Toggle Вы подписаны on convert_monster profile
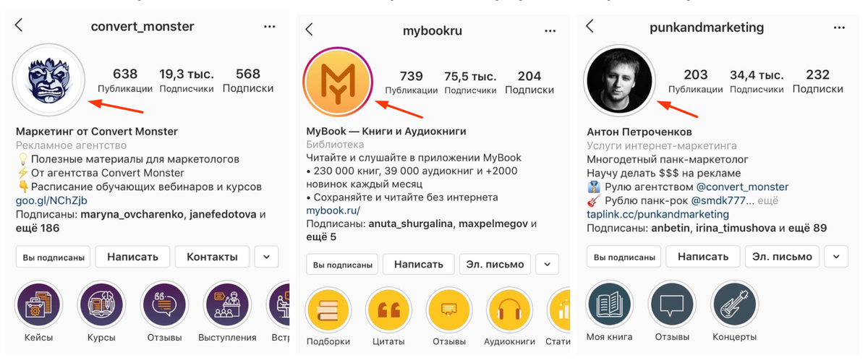868x363 pixels. (x=53, y=257)
